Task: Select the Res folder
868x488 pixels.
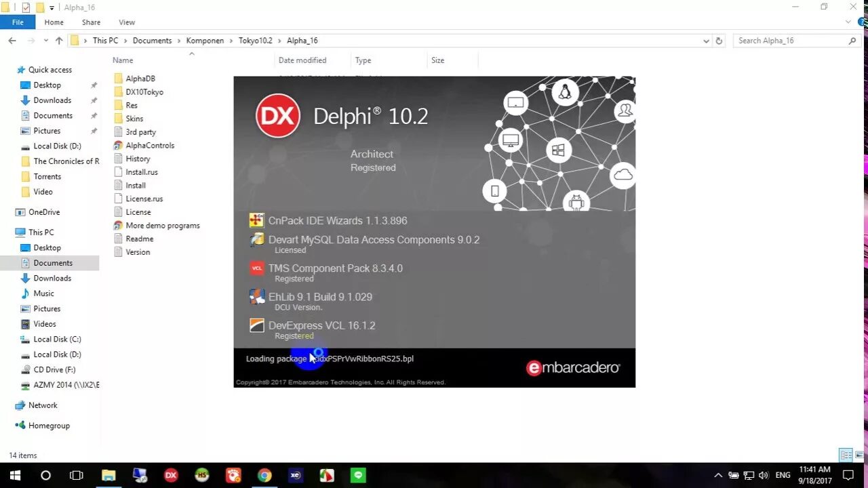Action: pyautogui.click(x=132, y=105)
